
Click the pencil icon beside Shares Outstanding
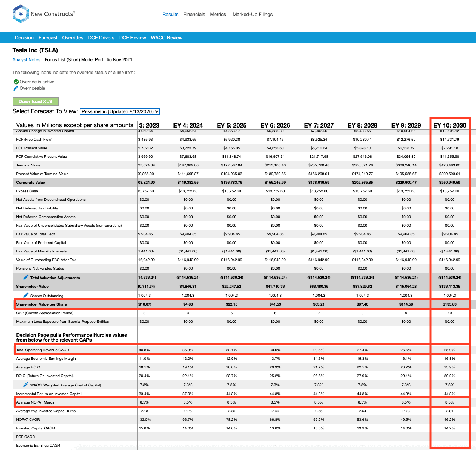click(x=26, y=295)
